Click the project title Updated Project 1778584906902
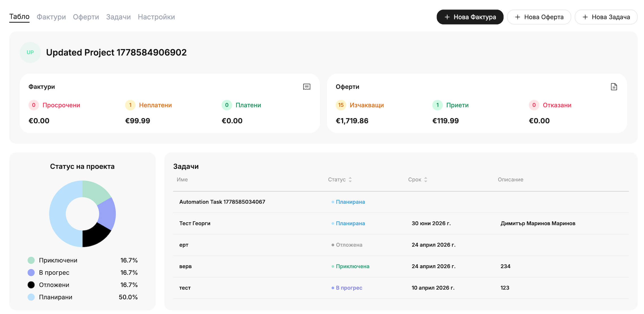644x314 pixels. [116, 53]
